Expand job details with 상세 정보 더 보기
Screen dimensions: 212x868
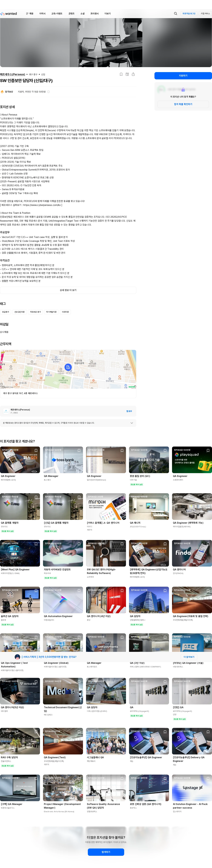pos(68,290)
